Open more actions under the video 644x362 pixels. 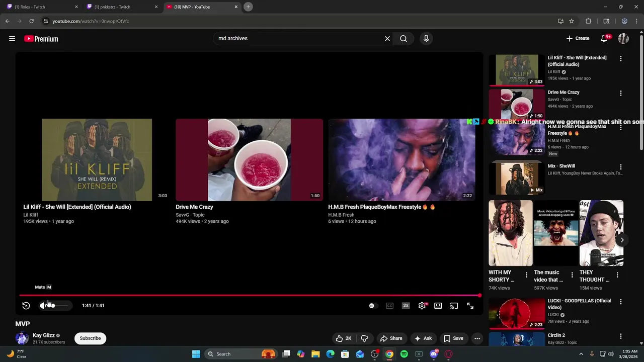click(x=477, y=338)
